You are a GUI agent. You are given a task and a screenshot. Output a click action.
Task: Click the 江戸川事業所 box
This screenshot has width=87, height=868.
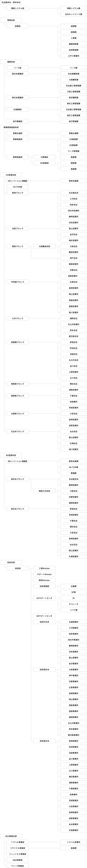click(x=73, y=56)
